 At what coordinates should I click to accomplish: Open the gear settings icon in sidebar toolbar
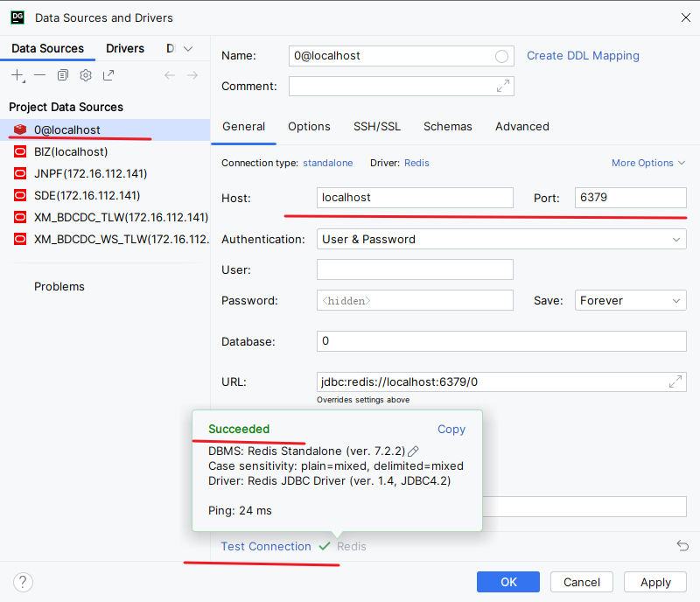(x=86, y=75)
